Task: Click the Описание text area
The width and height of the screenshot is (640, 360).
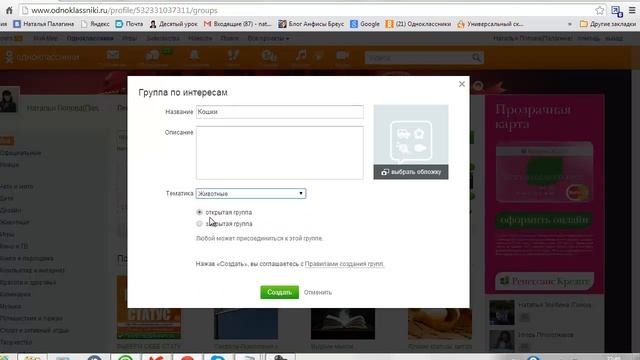Action: (x=280, y=153)
